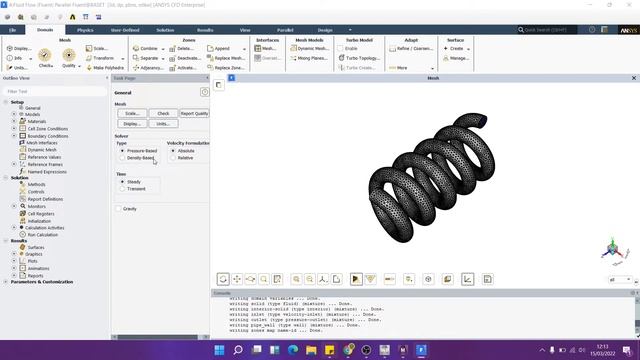
Task: Open Windows Start menu on taskbar
Action: pyautogui.click(x=219, y=350)
